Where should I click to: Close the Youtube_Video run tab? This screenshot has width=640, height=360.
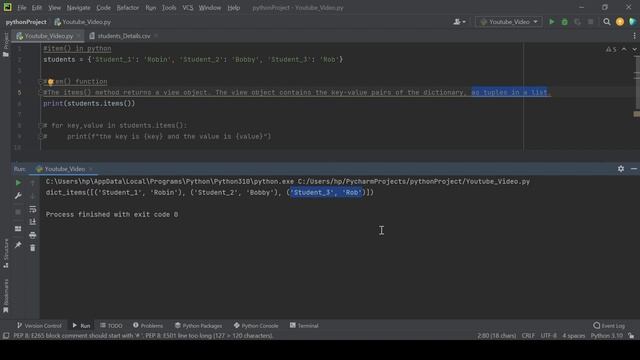click(x=91, y=169)
